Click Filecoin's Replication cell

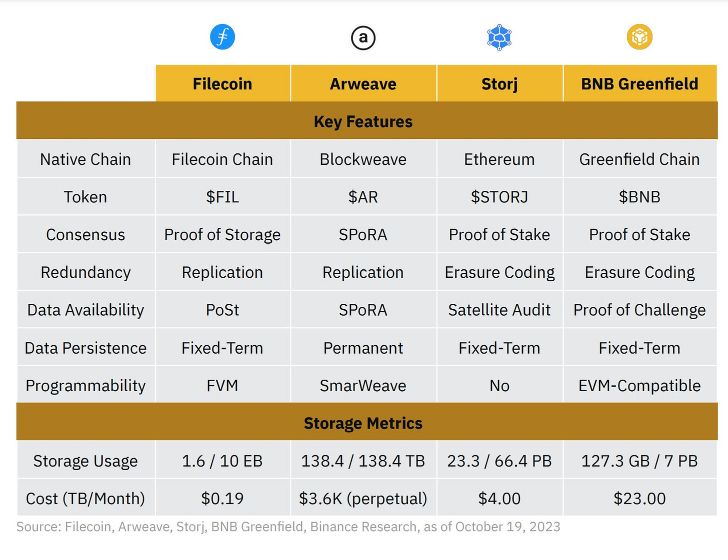point(223,272)
